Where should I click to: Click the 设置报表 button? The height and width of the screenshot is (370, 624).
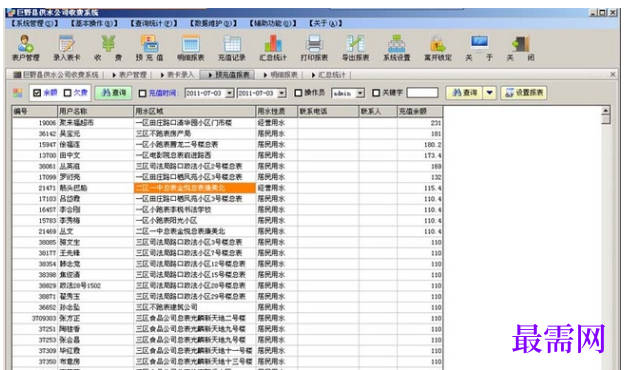tap(524, 93)
